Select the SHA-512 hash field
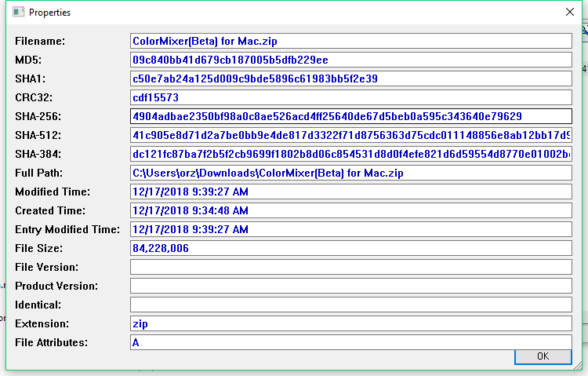The height and width of the screenshot is (376, 588). coord(350,135)
